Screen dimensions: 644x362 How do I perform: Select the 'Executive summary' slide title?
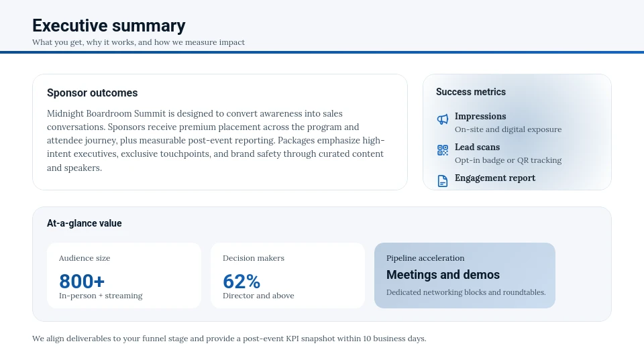pos(109,25)
